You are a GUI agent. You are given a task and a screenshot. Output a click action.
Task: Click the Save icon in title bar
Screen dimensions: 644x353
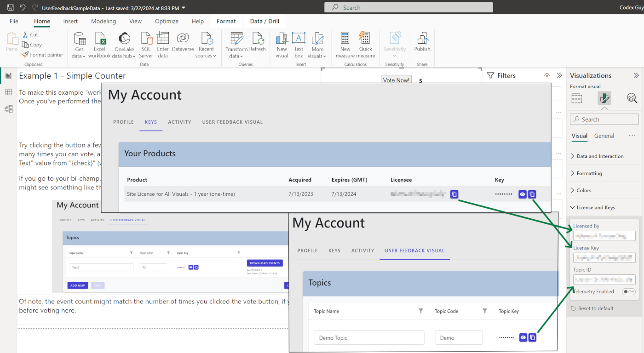click(x=10, y=8)
